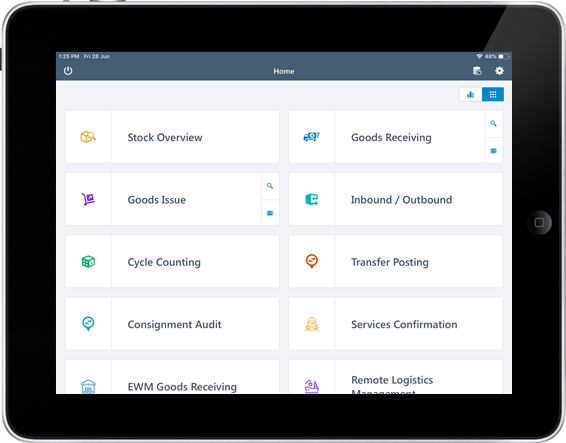Open the Inbound / Outbound tile

click(x=396, y=199)
